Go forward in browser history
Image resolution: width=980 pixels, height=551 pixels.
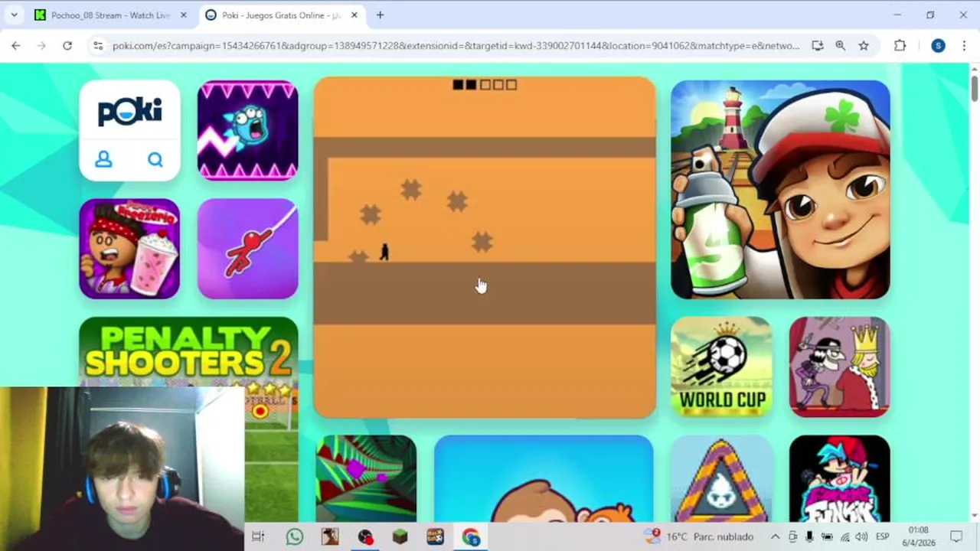coord(41,46)
